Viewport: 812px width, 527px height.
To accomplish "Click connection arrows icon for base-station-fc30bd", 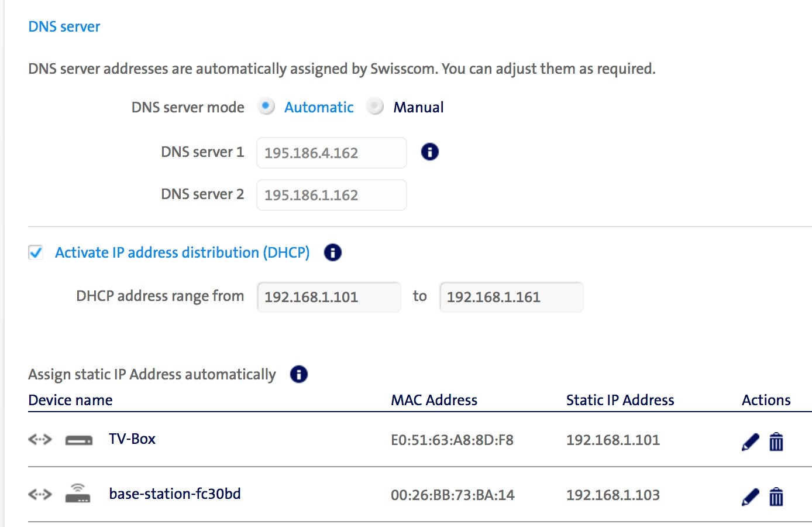I will pyautogui.click(x=40, y=494).
